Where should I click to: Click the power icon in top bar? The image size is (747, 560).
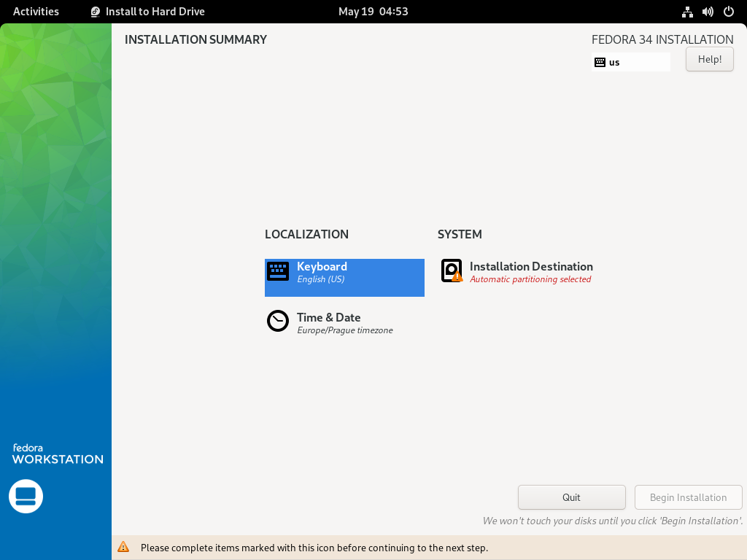click(x=729, y=12)
